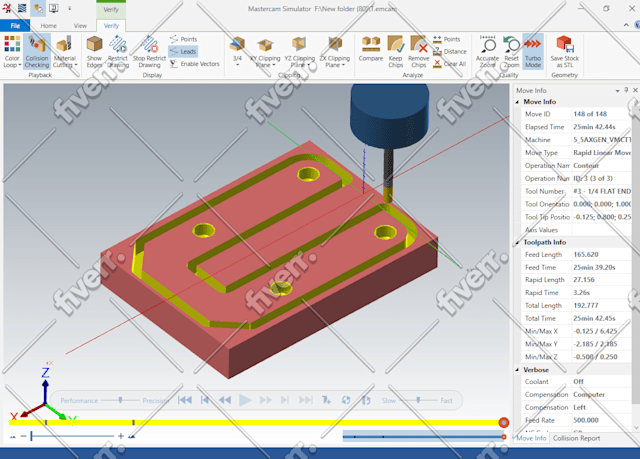This screenshot has width=640, height=459.
Task: Open the Color Loop option
Action: click(x=12, y=52)
